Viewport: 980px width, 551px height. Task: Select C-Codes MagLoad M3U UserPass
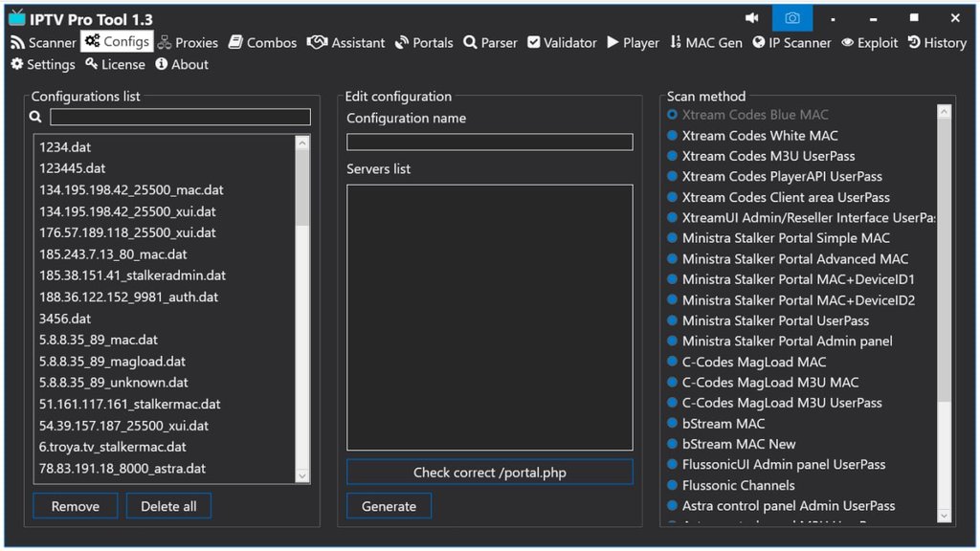tap(774, 403)
